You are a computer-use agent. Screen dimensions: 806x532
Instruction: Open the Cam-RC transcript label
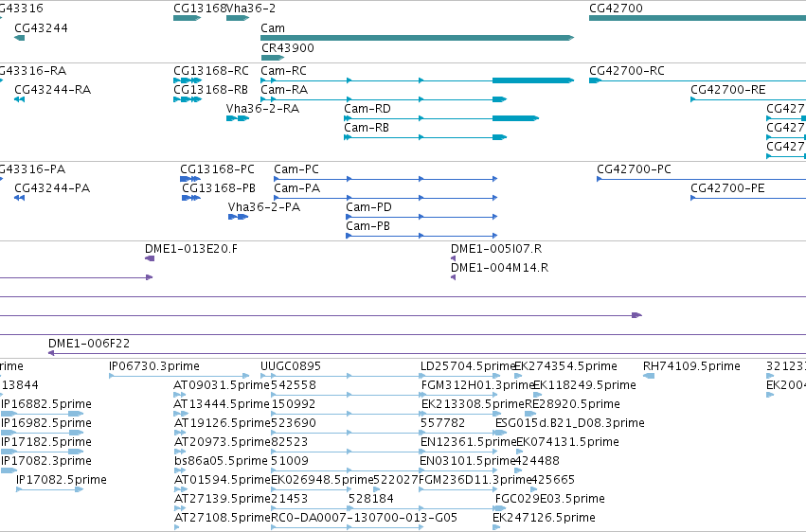click(x=283, y=71)
